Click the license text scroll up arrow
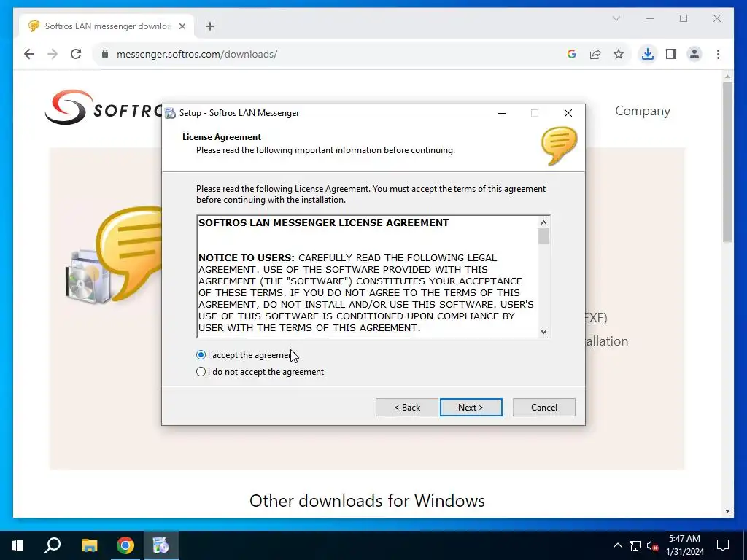747x560 pixels. (x=543, y=222)
